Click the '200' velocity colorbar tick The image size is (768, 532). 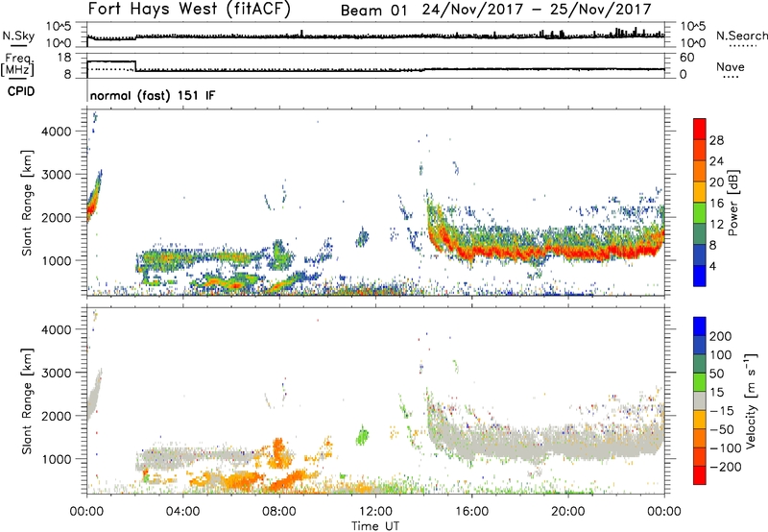click(x=721, y=336)
